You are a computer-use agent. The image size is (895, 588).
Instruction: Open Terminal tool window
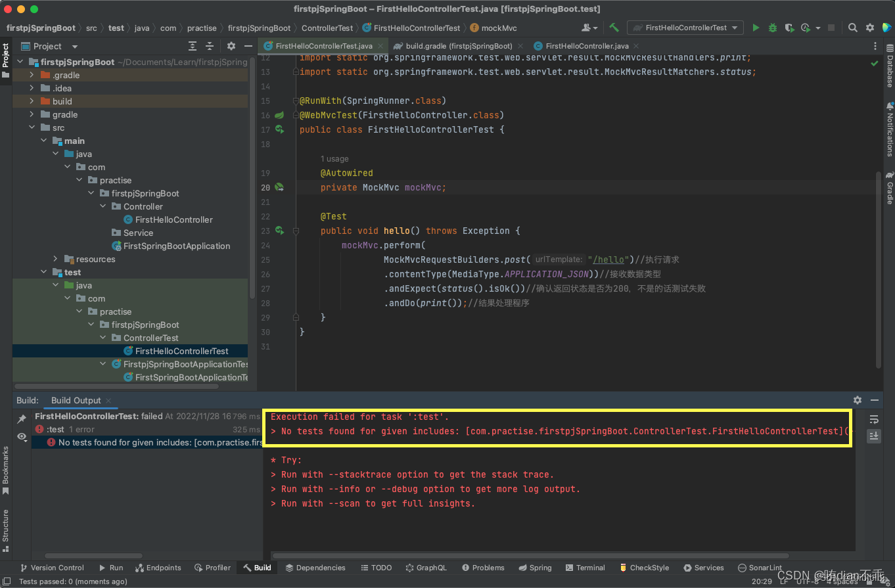[x=585, y=568]
